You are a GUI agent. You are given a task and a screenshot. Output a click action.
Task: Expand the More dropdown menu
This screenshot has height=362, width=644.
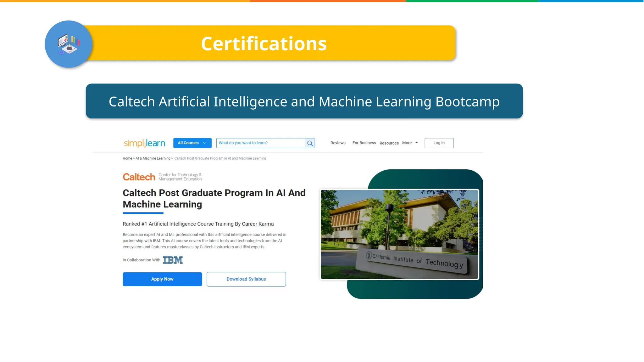(410, 143)
